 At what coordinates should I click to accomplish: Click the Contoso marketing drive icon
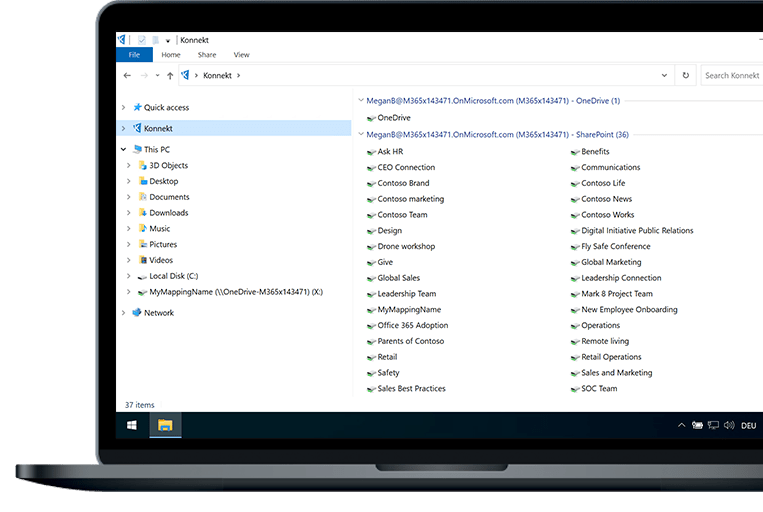[x=371, y=200]
